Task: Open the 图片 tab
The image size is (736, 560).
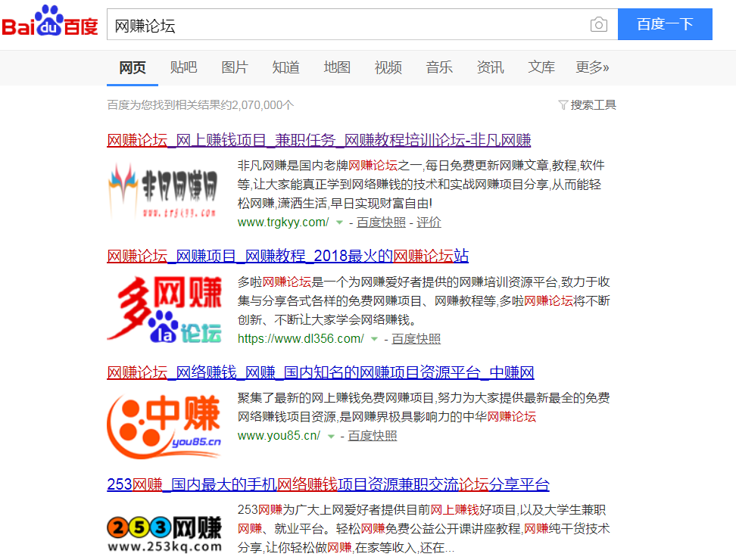Action: (235, 67)
